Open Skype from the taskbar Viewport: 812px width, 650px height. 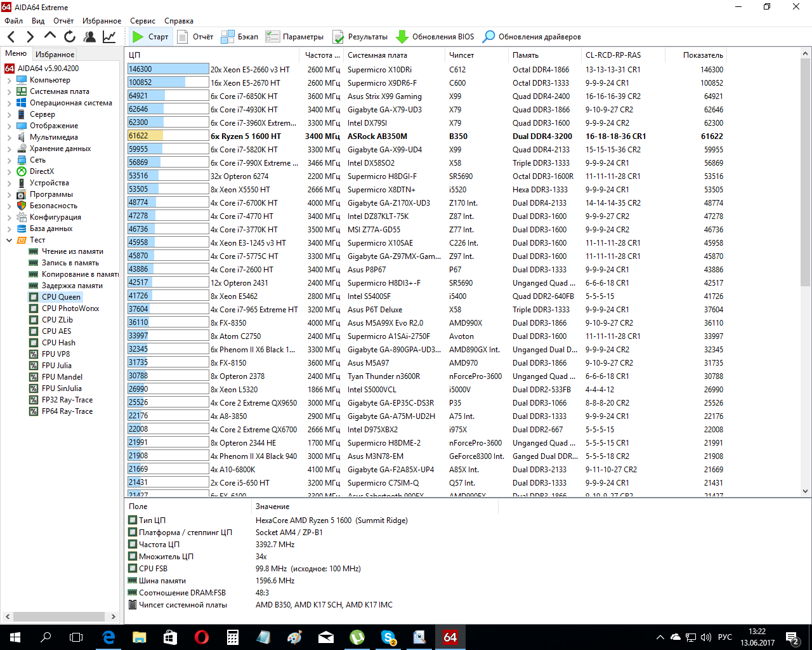[x=388, y=637]
